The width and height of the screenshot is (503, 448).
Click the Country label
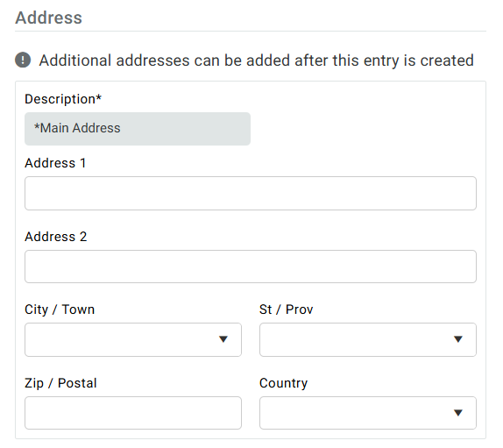[284, 383]
